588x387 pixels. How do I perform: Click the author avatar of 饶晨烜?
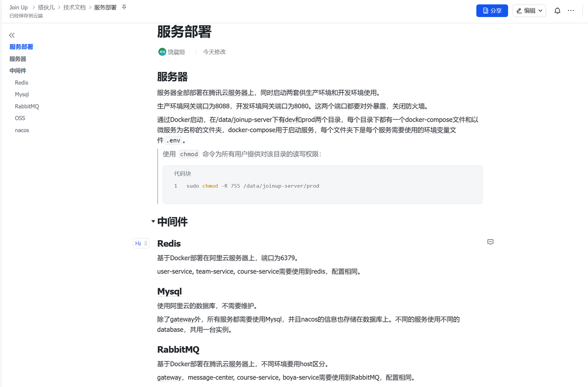pos(162,52)
